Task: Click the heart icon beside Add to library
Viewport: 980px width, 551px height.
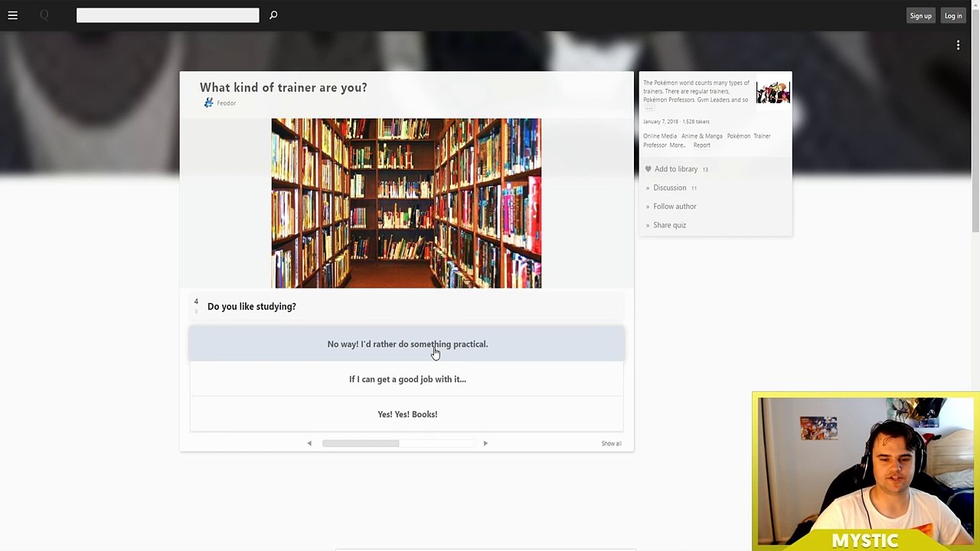Action: click(648, 169)
